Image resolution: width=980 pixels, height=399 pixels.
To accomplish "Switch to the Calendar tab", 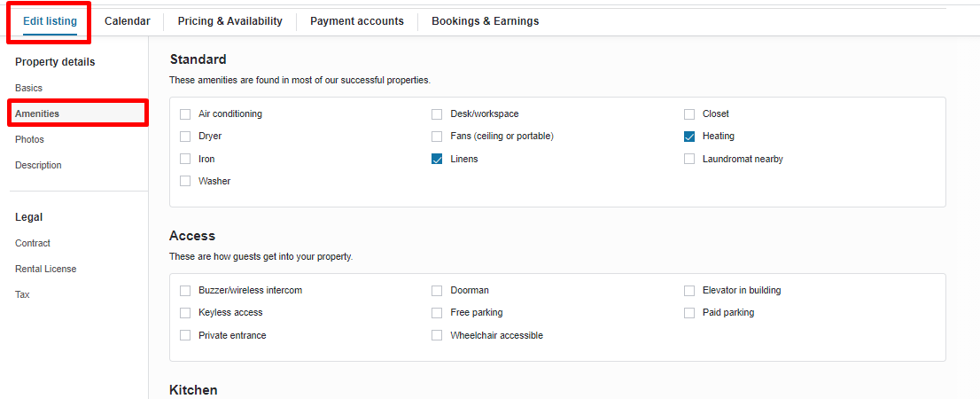I will pos(127,21).
